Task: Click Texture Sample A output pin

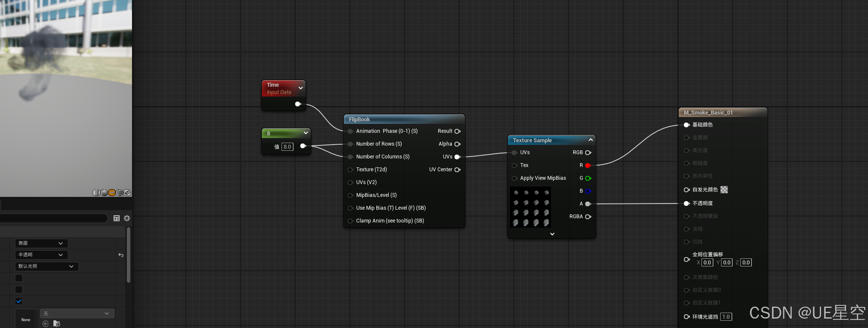Action: [x=588, y=204]
